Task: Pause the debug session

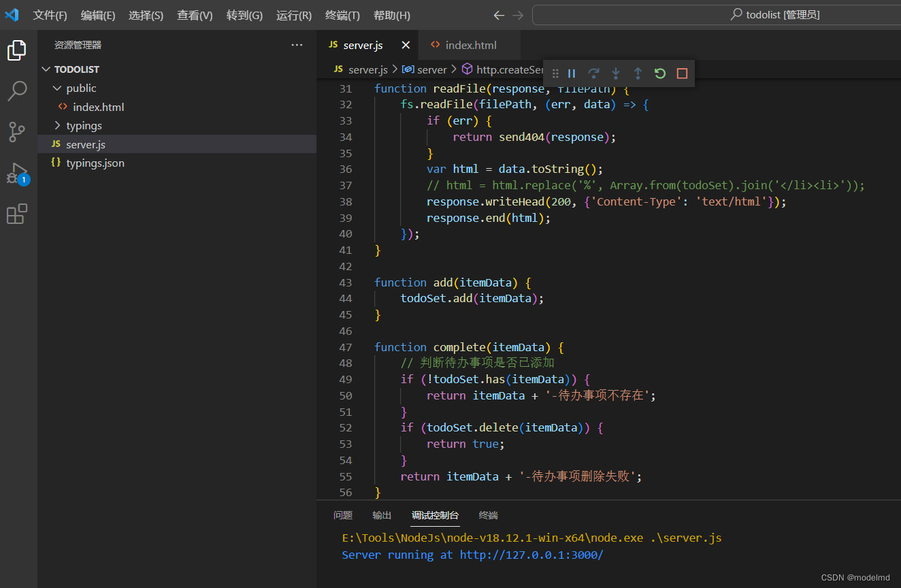Action: 572,73
